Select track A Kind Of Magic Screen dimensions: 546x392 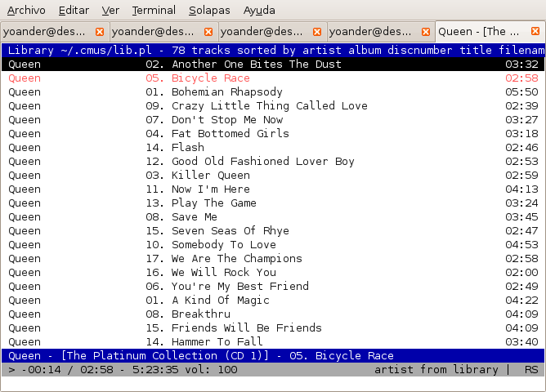(x=273, y=301)
